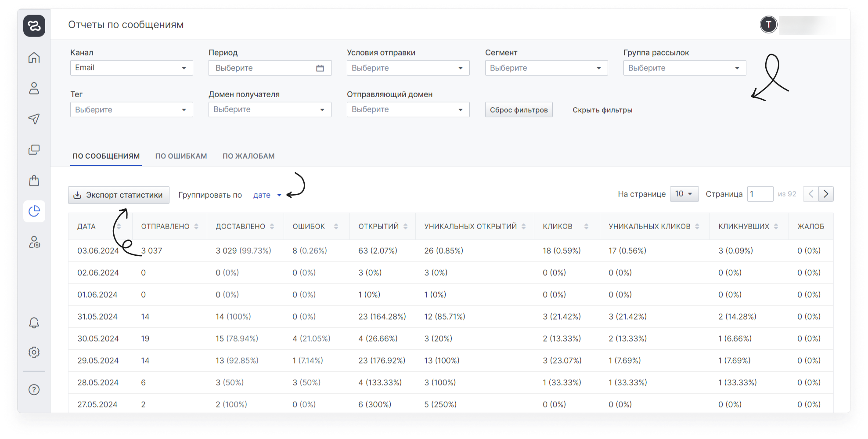Click the date cell 30.05.2024
868x439 pixels.
(98, 338)
